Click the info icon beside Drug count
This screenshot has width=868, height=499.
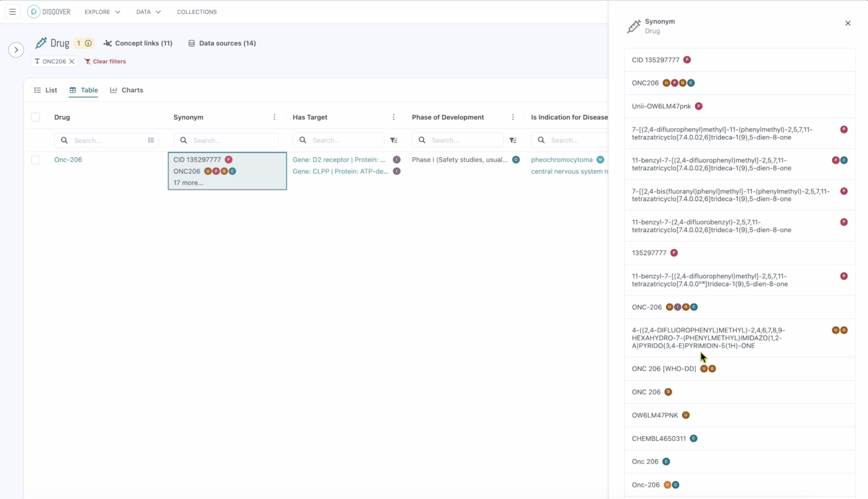coord(89,43)
